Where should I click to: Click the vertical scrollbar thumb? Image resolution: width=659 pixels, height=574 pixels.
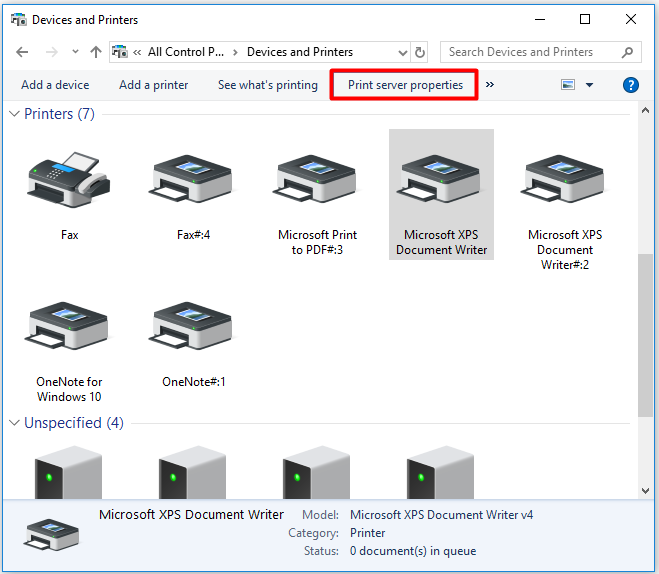point(645,335)
